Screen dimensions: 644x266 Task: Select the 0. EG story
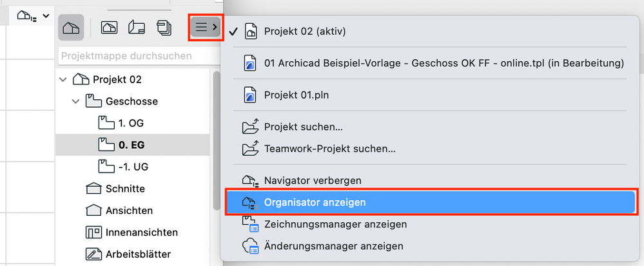[x=131, y=145]
